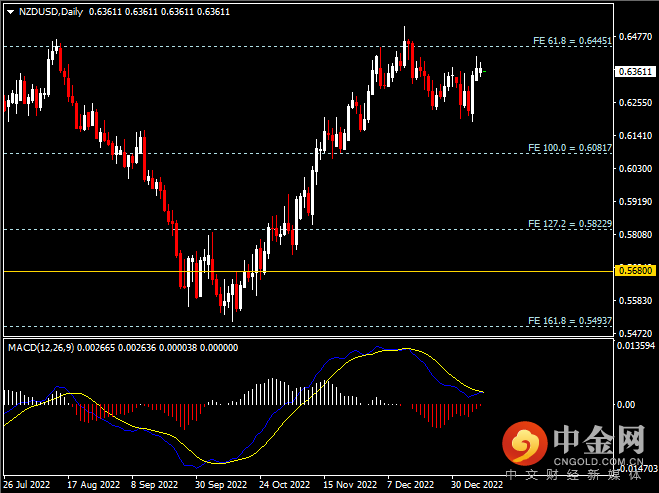Select the FE 161.8 = 0.54937 label
Screen dimensions: 659x493
pos(569,320)
